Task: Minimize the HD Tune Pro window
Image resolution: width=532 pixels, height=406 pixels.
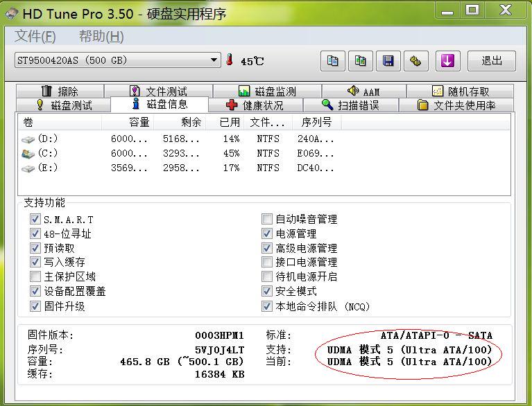Action: pos(447,11)
